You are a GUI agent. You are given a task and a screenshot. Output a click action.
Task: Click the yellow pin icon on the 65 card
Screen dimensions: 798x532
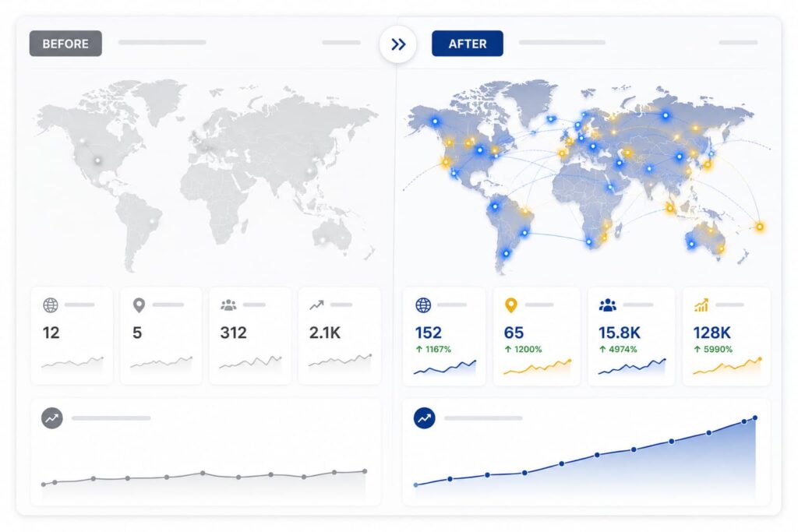[x=511, y=305]
